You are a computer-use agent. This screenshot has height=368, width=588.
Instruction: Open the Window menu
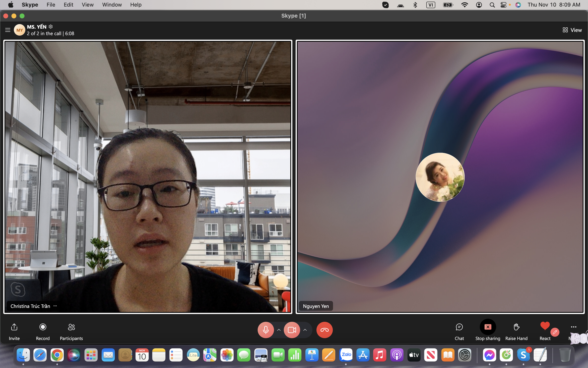point(112,5)
